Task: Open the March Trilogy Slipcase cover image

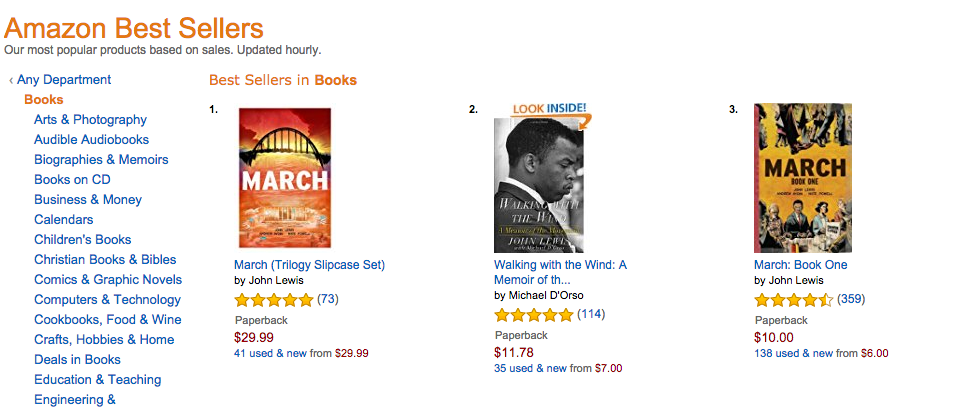Action: [284, 179]
